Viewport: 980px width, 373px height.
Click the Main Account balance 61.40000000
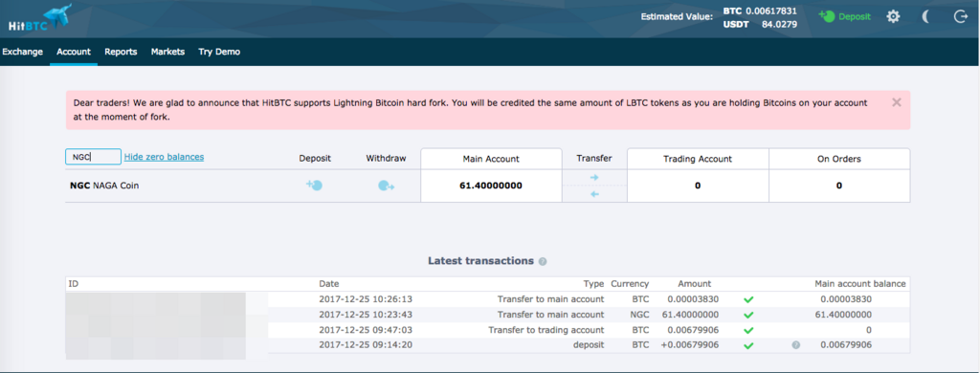492,186
